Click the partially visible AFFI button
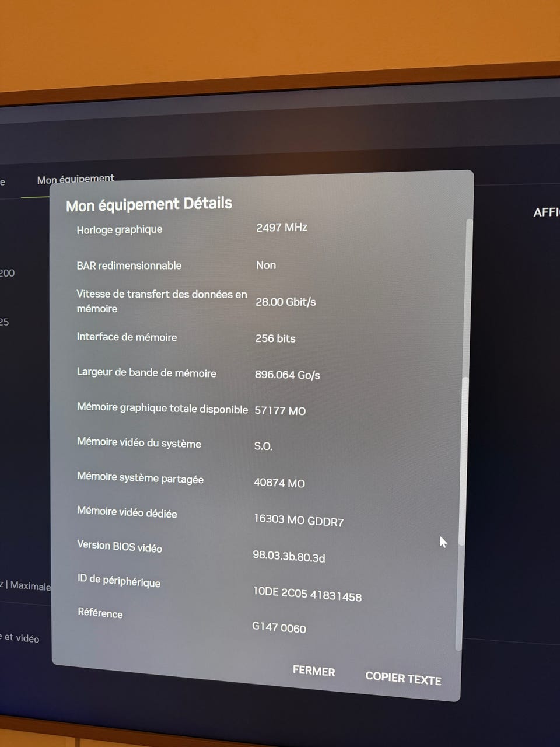Viewport: 560px width, 747px height. [x=547, y=212]
